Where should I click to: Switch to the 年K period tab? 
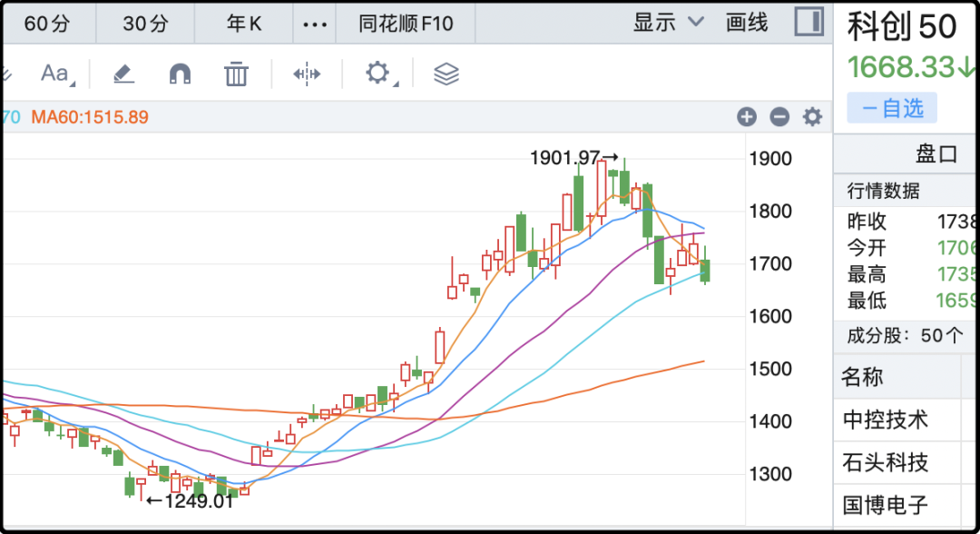coord(244,24)
